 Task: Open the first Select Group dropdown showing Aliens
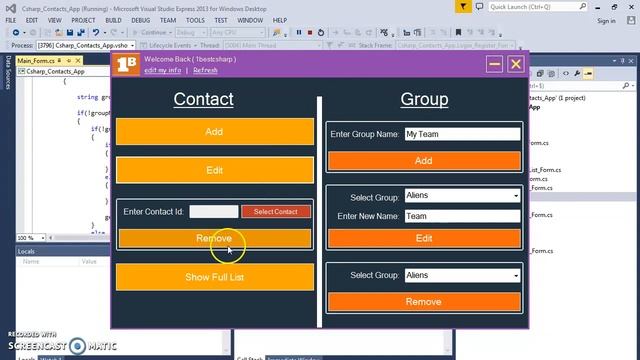click(x=516, y=196)
